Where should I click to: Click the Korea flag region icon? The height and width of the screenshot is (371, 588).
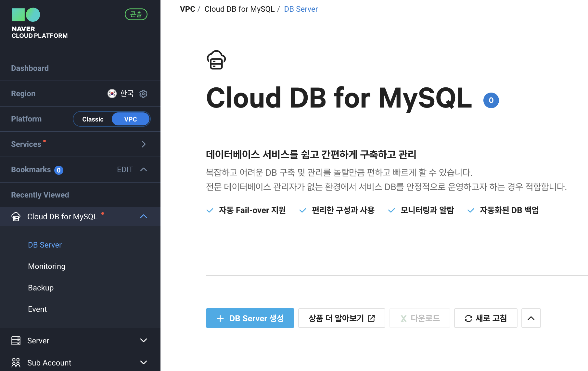point(112,94)
